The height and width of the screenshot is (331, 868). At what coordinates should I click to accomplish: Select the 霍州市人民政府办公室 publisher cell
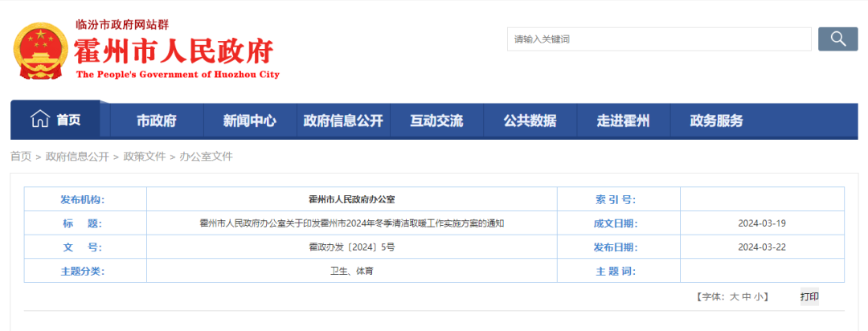click(x=351, y=199)
